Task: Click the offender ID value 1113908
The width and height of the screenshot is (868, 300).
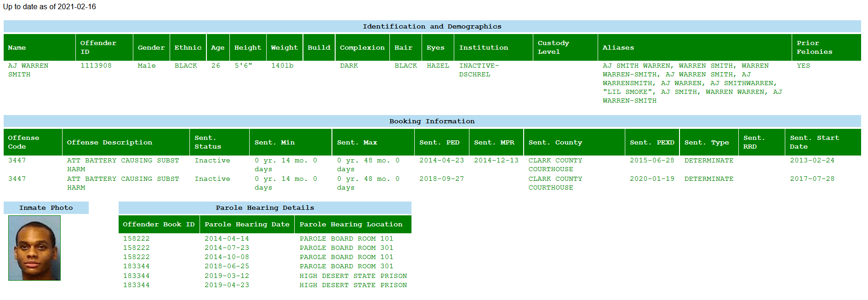Action: coord(96,65)
